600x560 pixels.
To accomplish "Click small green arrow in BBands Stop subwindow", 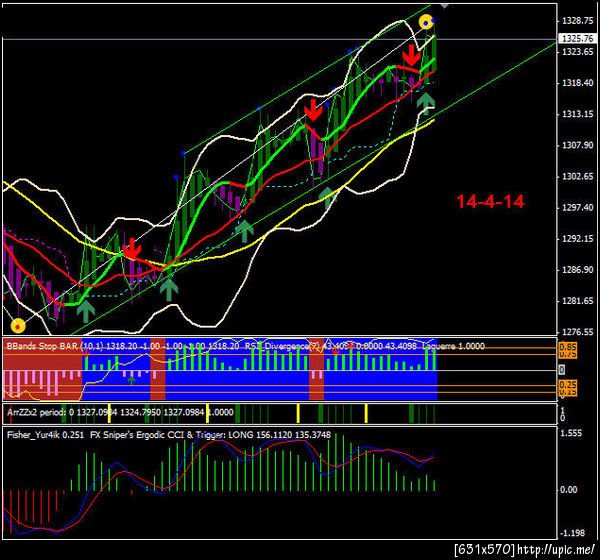I will point(131,380).
